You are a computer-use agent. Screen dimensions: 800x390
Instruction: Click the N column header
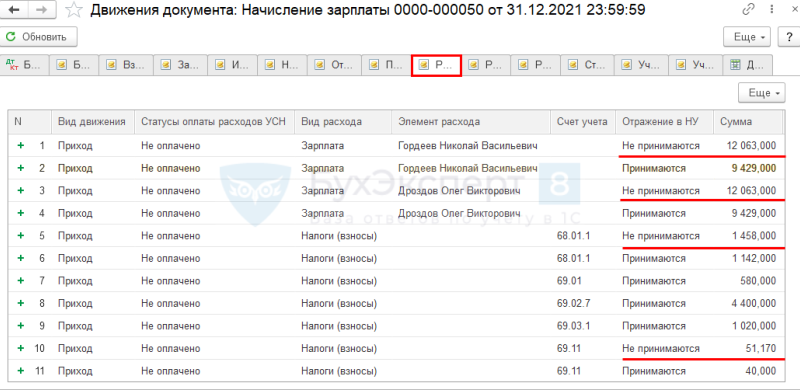[x=30, y=121]
